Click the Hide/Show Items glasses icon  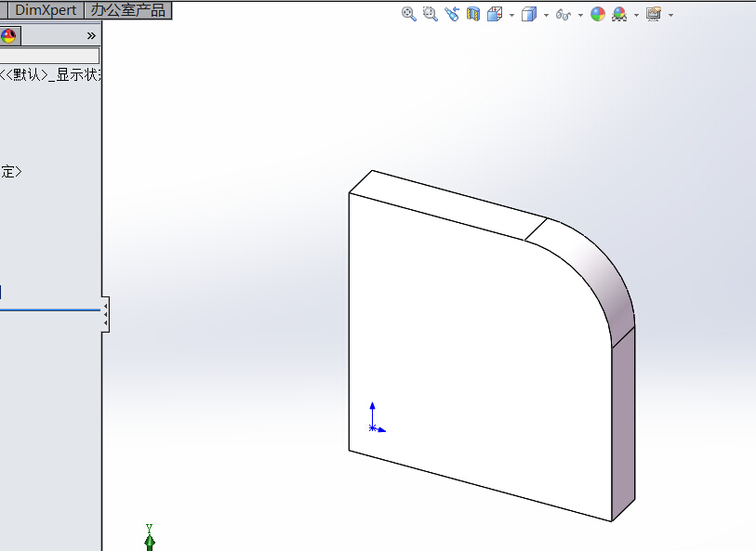564,15
